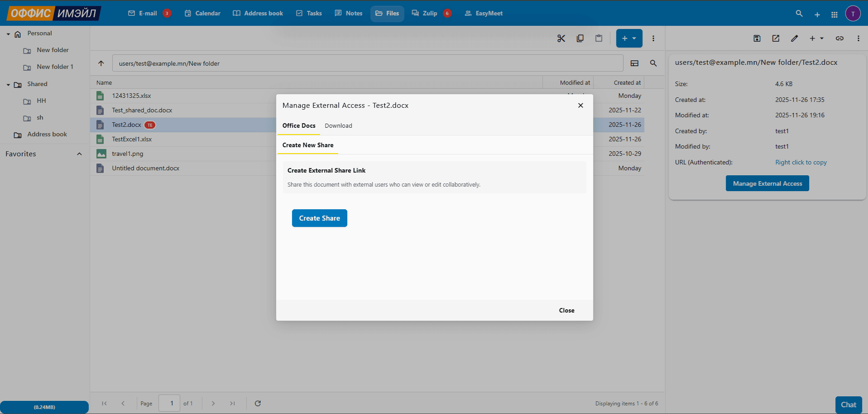Click the refresh icon in pagination bar
The image size is (868, 414).
point(258,403)
